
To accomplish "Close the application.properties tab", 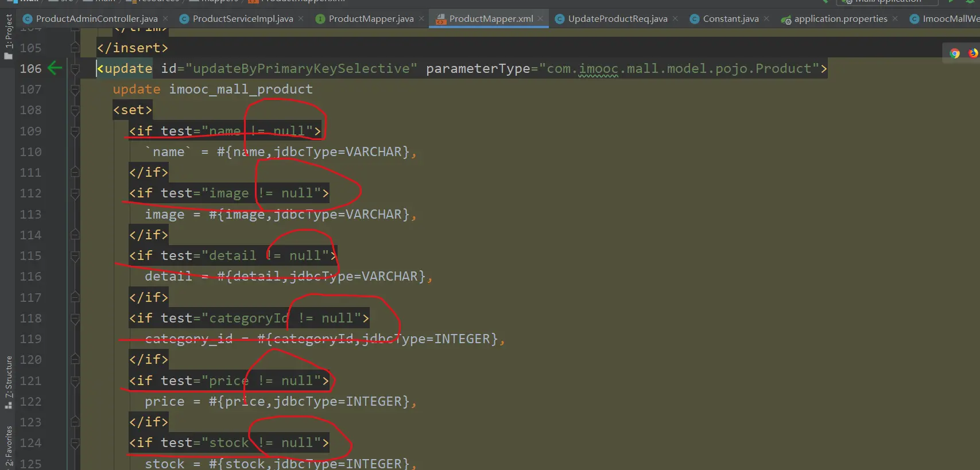I will [x=895, y=19].
